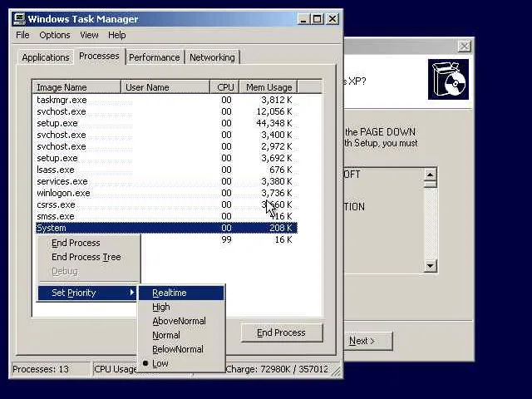Set priority to AboveNormal

pos(181,321)
